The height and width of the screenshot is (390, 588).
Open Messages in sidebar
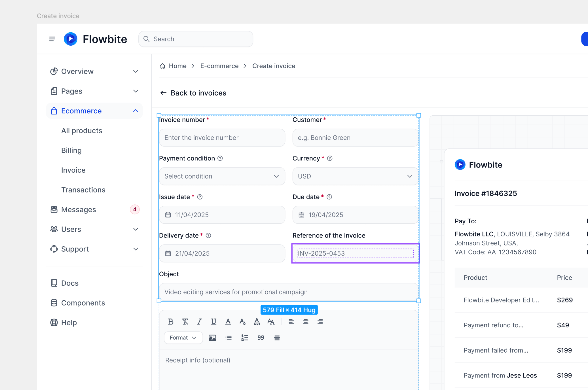coord(94,209)
